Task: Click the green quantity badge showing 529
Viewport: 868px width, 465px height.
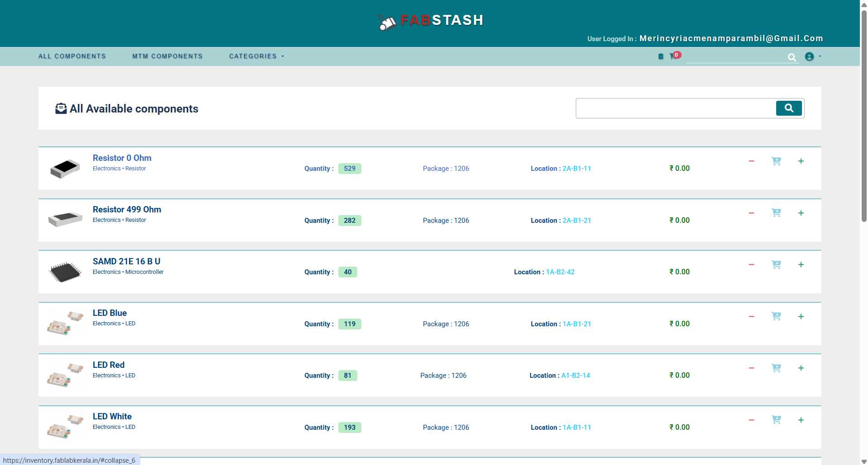Action: tap(350, 168)
